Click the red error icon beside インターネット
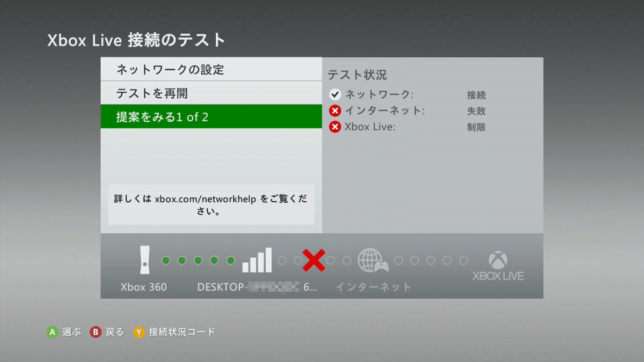Image resolution: width=644 pixels, height=362 pixels. (335, 111)
